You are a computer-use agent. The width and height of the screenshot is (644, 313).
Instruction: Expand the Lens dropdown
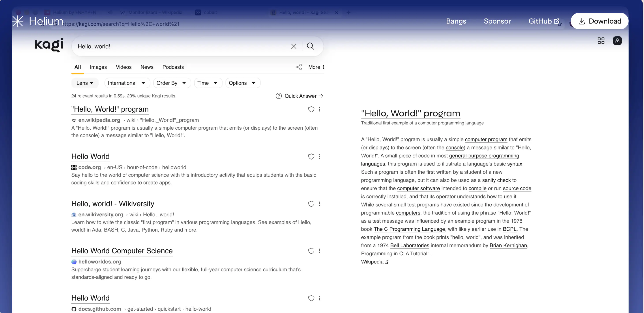[x=85, y=83]
